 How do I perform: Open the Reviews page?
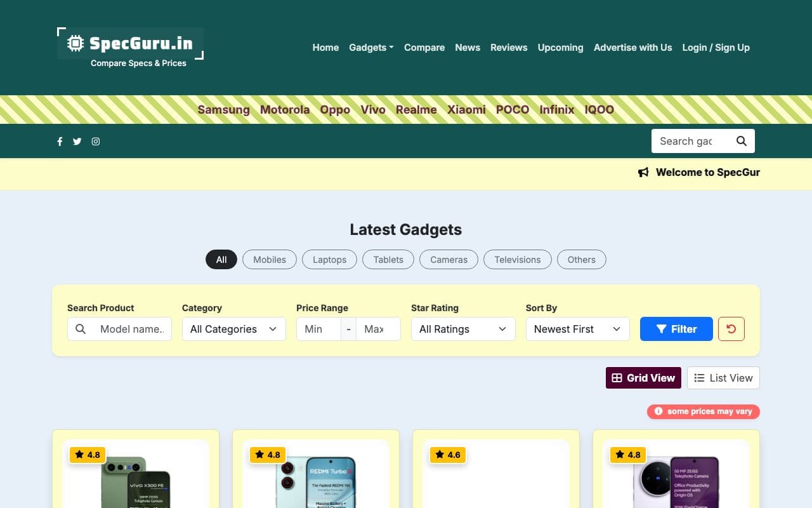509,48
